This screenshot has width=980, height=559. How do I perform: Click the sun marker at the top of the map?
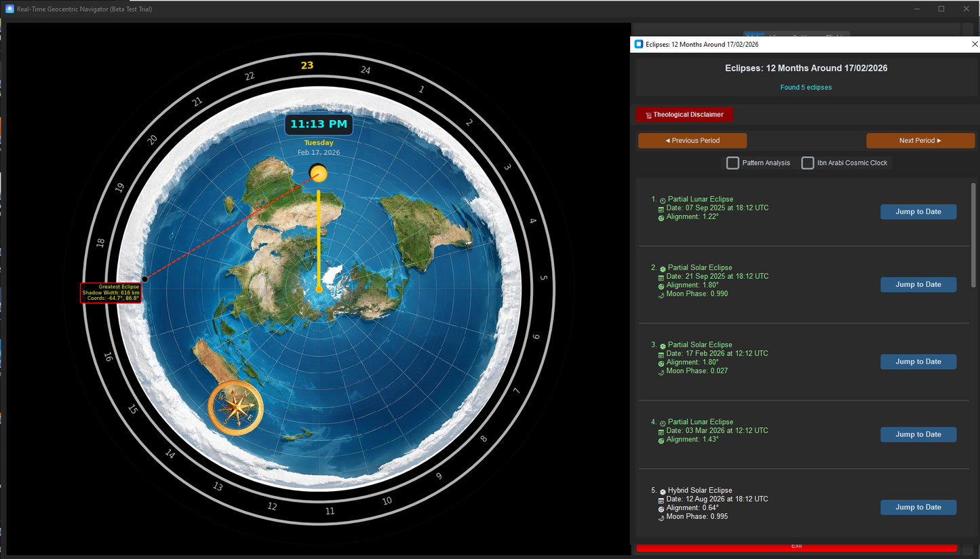coord(318,173)
